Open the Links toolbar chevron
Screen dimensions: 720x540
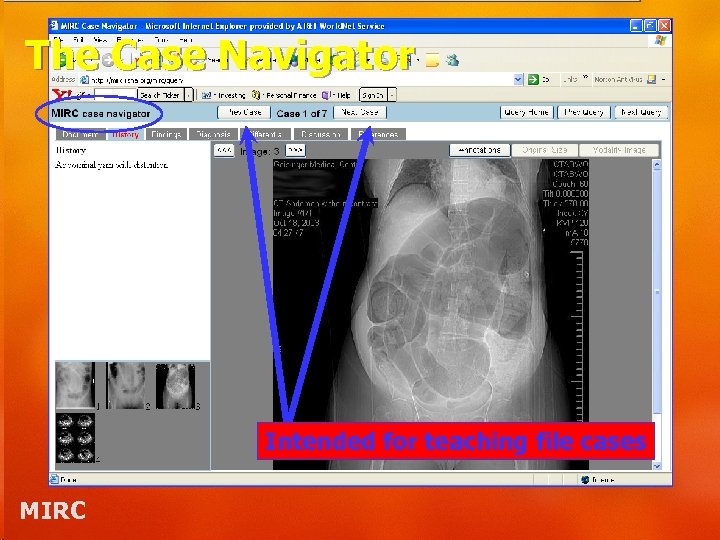pyautogui.click(x=585, y=78)
